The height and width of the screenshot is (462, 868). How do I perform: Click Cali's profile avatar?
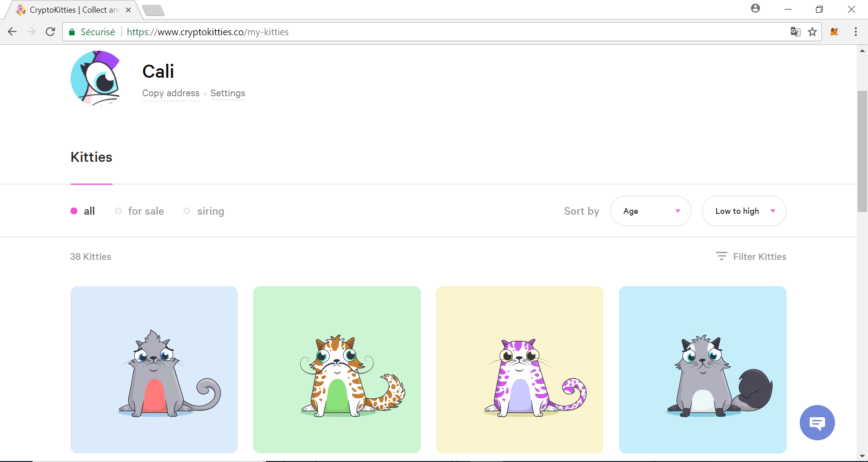[x=96, y=78]
